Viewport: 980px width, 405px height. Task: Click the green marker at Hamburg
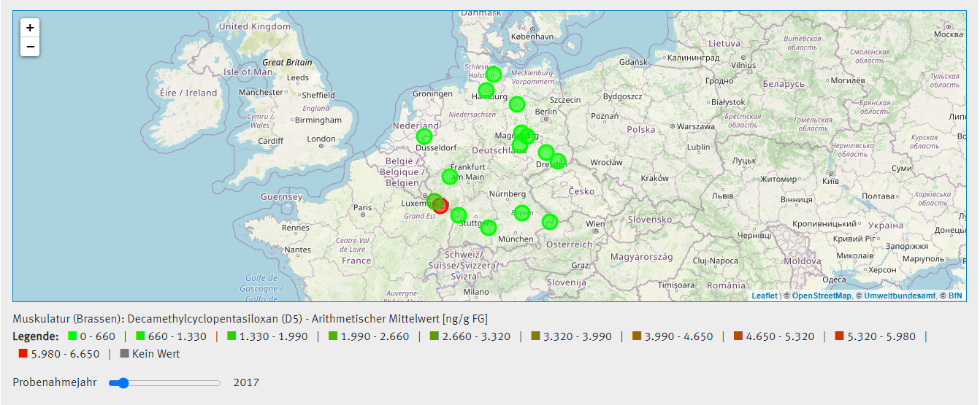(486, 90)
